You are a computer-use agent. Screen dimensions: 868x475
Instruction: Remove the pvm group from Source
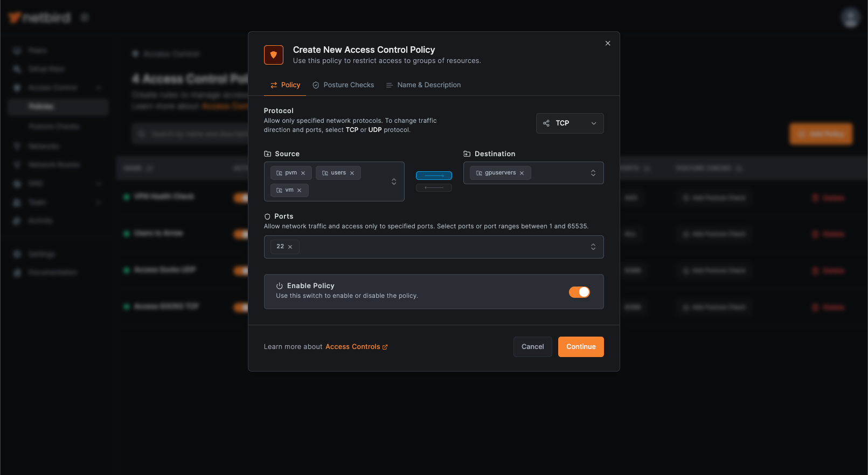point(303,173)
